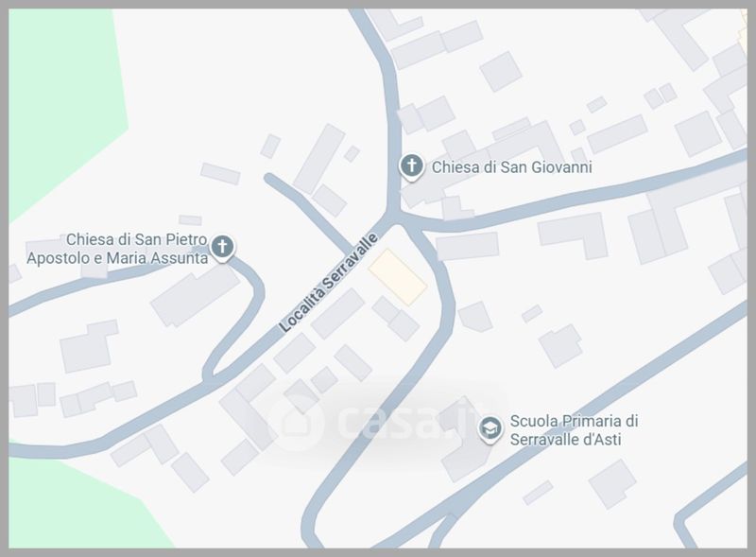
Task: Click the Scuola Primaria school marker icon
Action: pyautogui.click(x=490, y=429)
